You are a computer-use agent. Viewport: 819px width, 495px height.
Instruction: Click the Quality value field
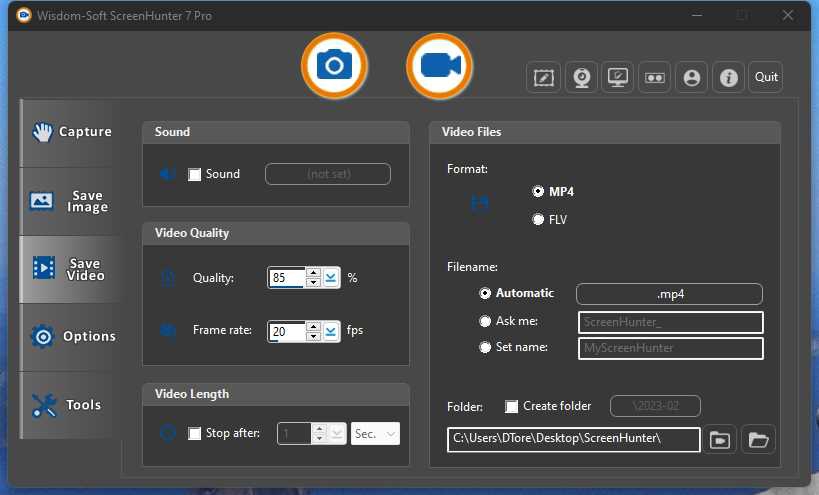tap(286, 278)
